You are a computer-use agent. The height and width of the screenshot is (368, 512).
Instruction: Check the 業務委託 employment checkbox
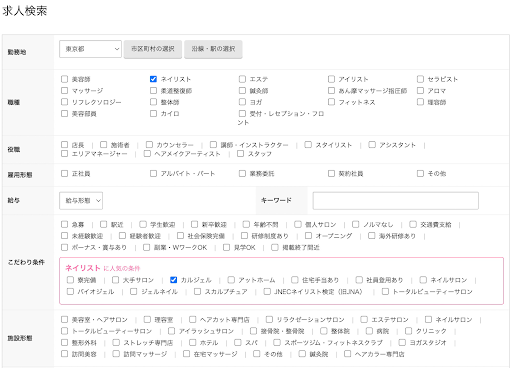tap(242, 173)
